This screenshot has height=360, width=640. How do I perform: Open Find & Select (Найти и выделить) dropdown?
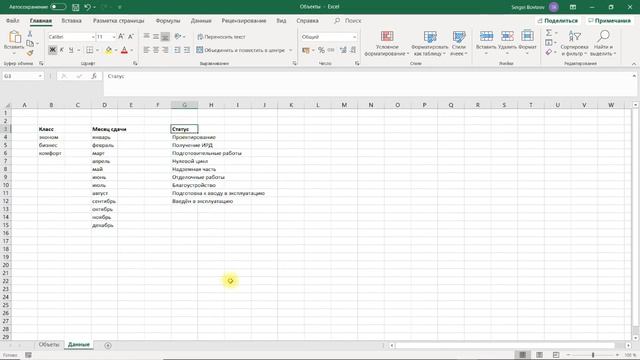coord(603,43)
